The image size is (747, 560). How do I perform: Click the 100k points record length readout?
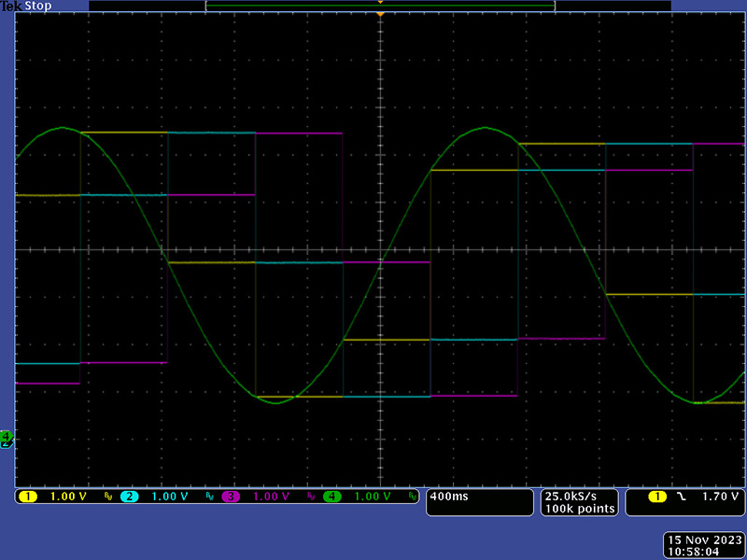[x=580, y=509]
